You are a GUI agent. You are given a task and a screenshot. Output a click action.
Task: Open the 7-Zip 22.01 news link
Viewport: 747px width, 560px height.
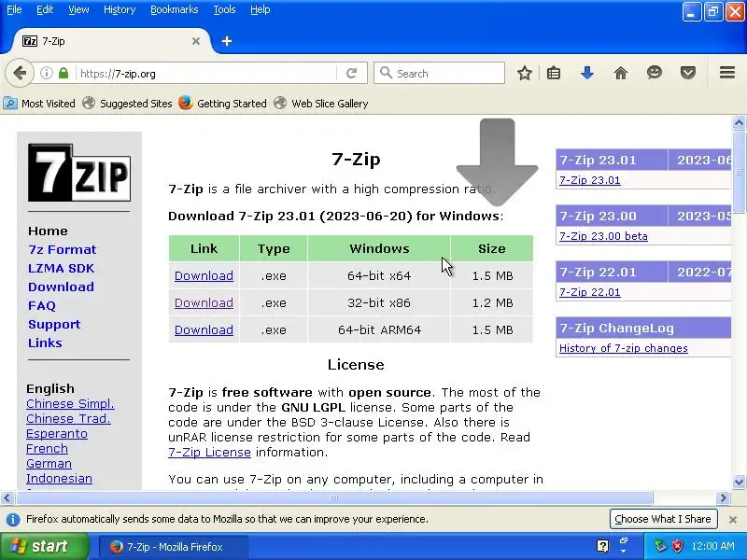click(x=590, y=292)
